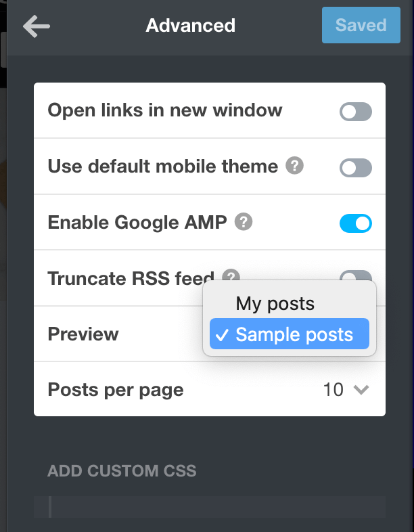Toggle Open links in new window switch
Screen dimensions: 414x532
point(355,112)
